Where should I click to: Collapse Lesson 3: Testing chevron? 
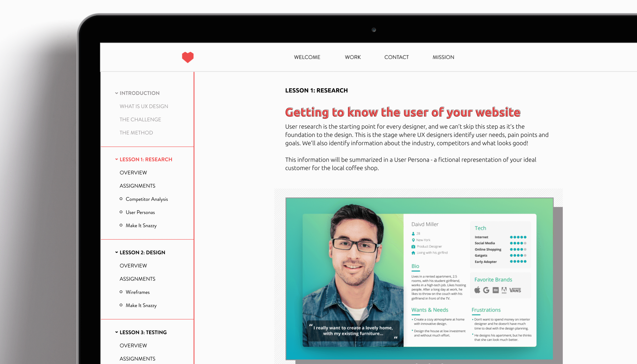(116, 332)
